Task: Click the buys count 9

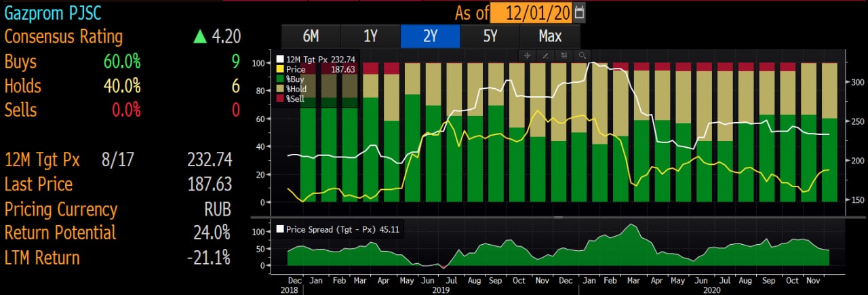Action: [235, 62]
